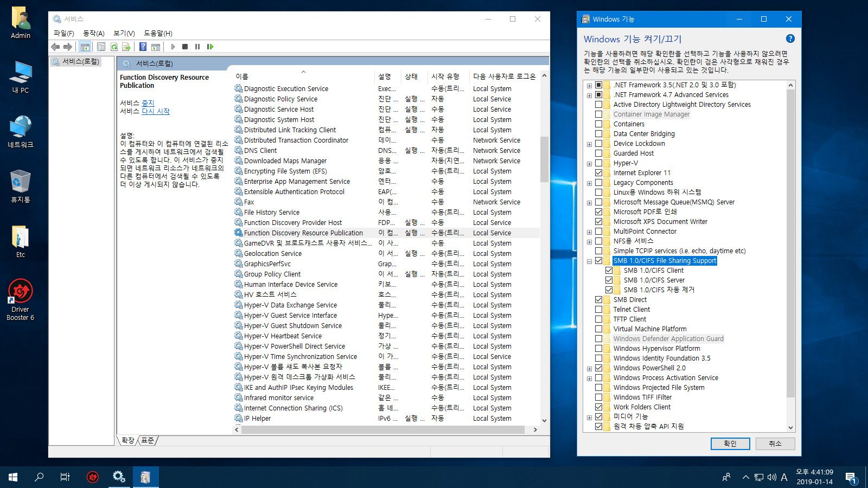Expand the Device Lockdown node

589,144
